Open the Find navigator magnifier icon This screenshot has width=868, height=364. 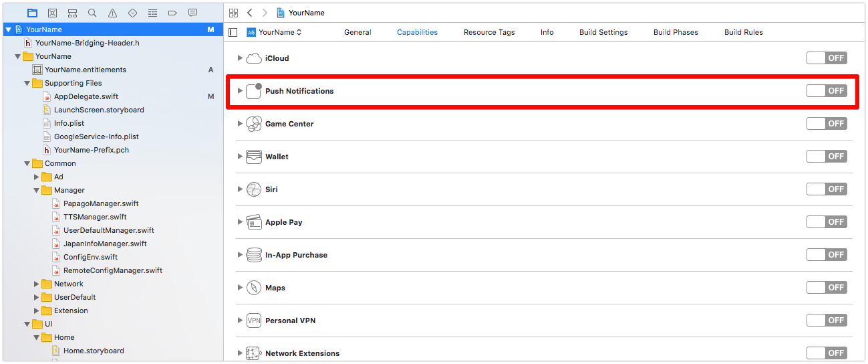tap(92, 13)
